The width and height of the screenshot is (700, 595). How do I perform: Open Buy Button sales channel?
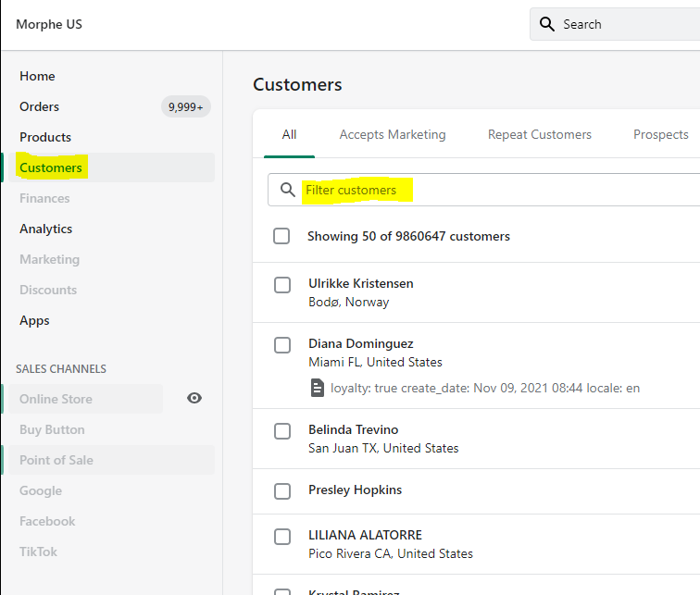(52, 429)
